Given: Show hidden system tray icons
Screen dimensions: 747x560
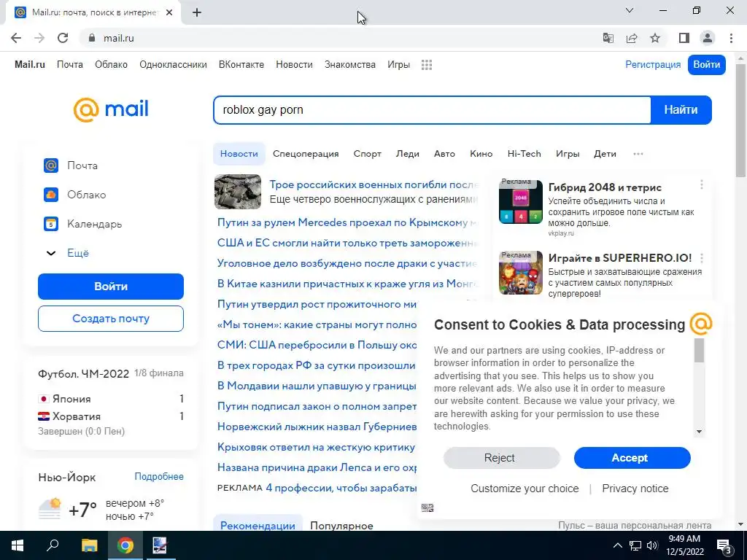Looking at the screenshot, I should click(617, 545).
